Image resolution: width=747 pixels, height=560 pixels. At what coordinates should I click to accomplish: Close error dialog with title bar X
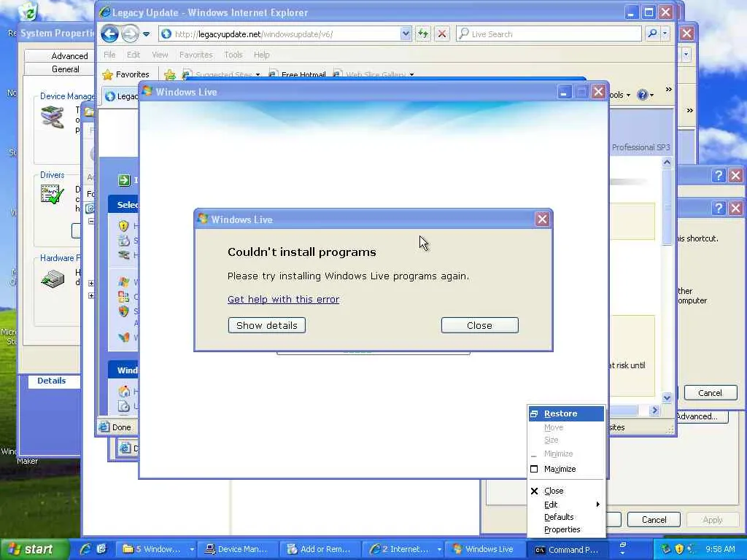tap(542, 219)
